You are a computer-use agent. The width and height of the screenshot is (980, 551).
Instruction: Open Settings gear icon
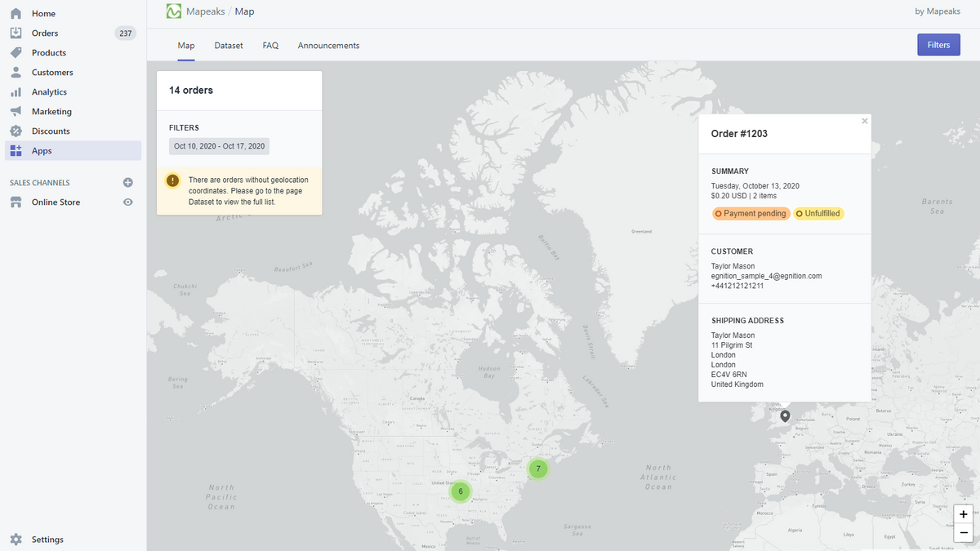(16, 540)
